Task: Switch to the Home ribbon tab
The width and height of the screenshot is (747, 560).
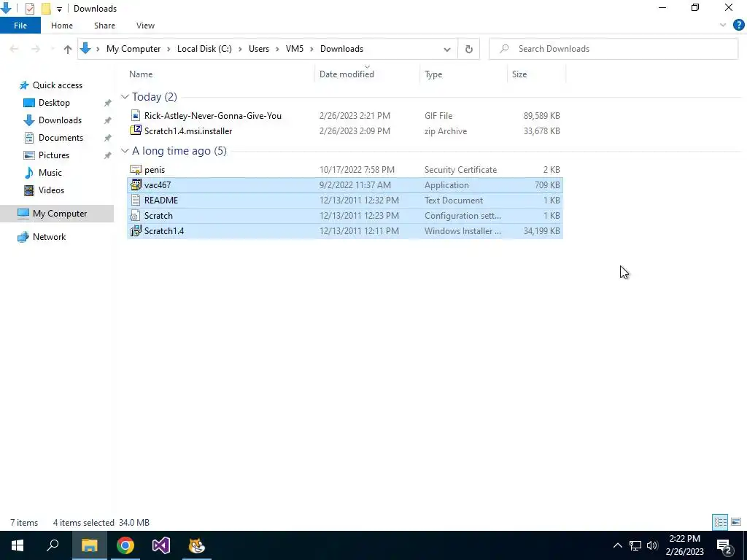Action: pos(62,26)
